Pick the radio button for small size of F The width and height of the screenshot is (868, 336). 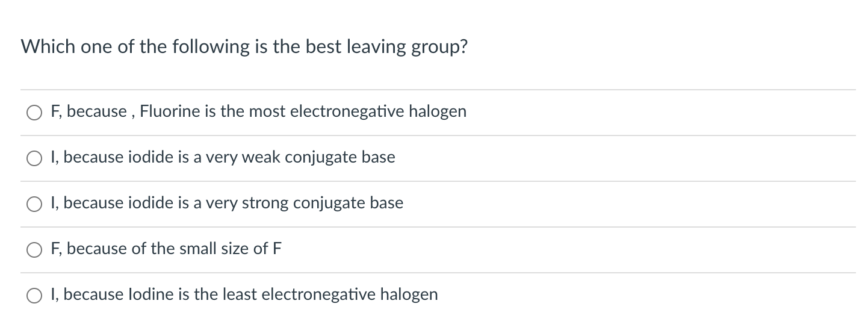click(35, 250)
